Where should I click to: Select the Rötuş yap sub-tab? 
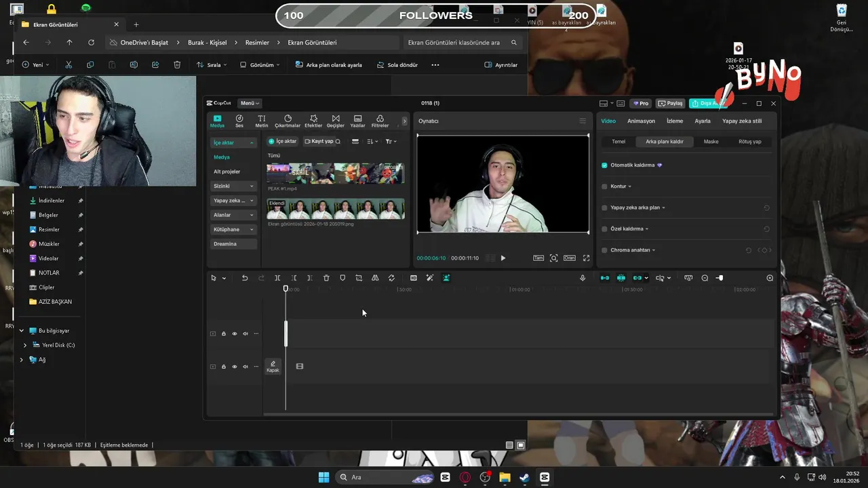(x=750, y=142)
